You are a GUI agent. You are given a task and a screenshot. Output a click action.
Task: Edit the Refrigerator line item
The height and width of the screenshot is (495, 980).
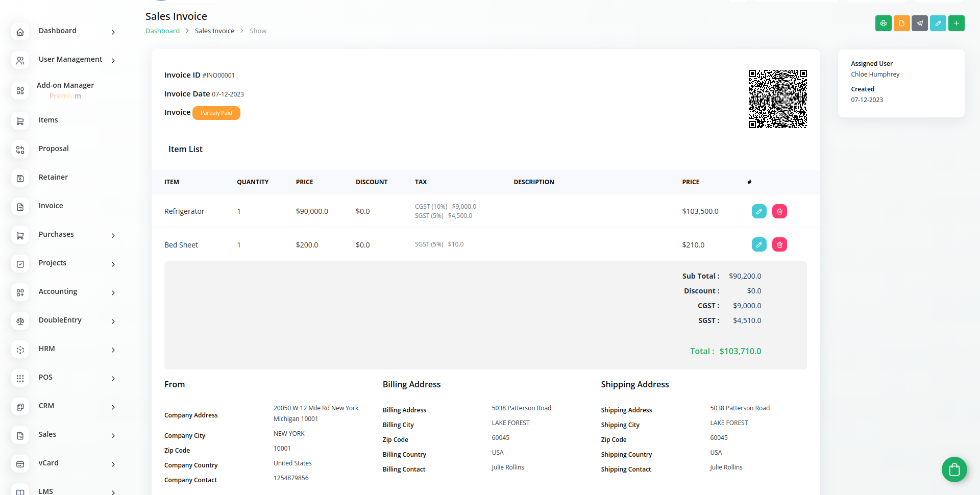tap(759, 211)
